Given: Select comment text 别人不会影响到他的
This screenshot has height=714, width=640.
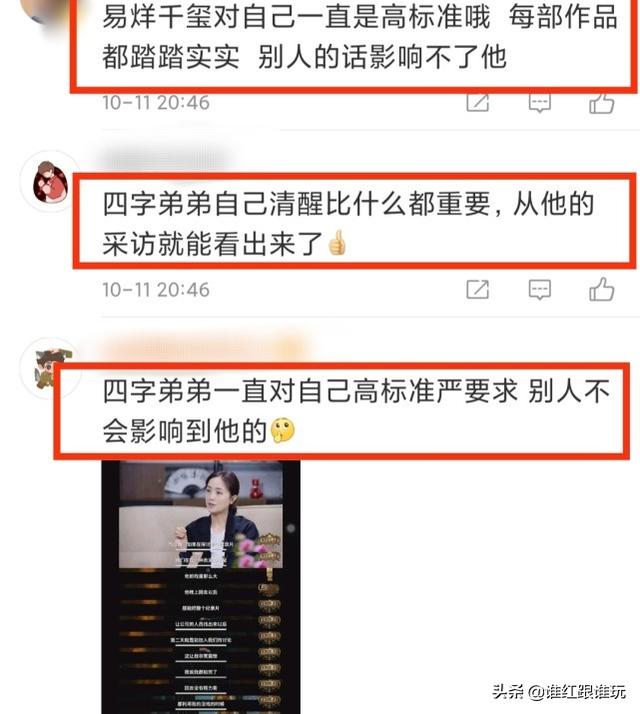Looking at the screenshot, I should pos(356,411).
